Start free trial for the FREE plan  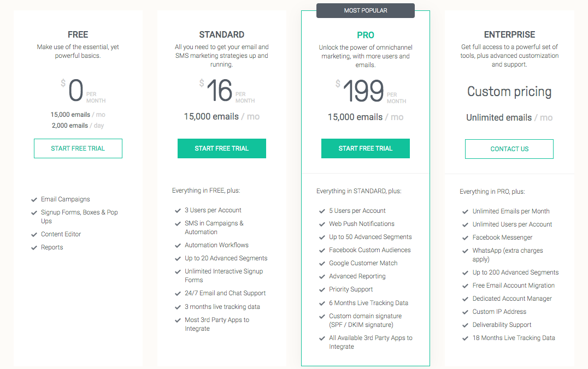[78, 148]
